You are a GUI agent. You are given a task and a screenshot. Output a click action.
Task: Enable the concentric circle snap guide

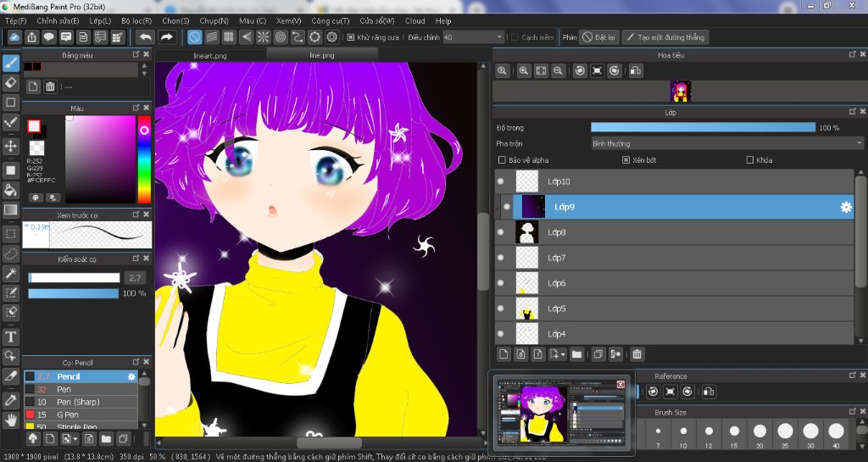pyautogui.click(x=280, y=37)
